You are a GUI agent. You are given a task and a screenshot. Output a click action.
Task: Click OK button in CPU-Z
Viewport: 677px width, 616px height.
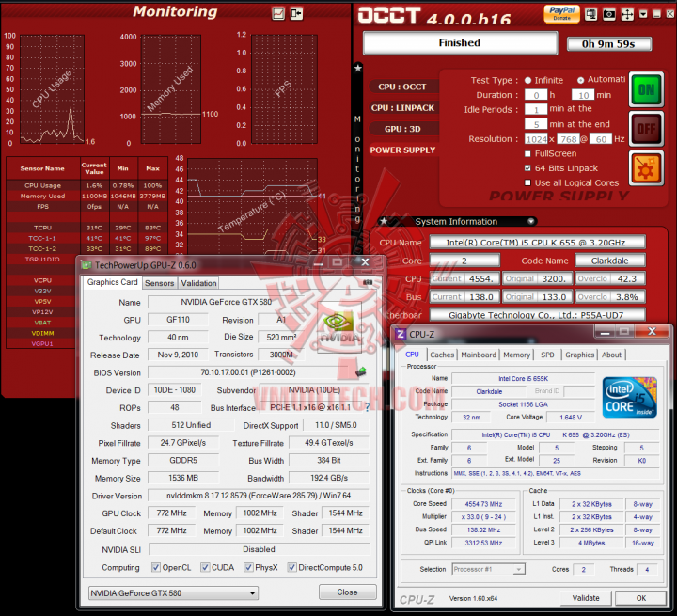640,598
